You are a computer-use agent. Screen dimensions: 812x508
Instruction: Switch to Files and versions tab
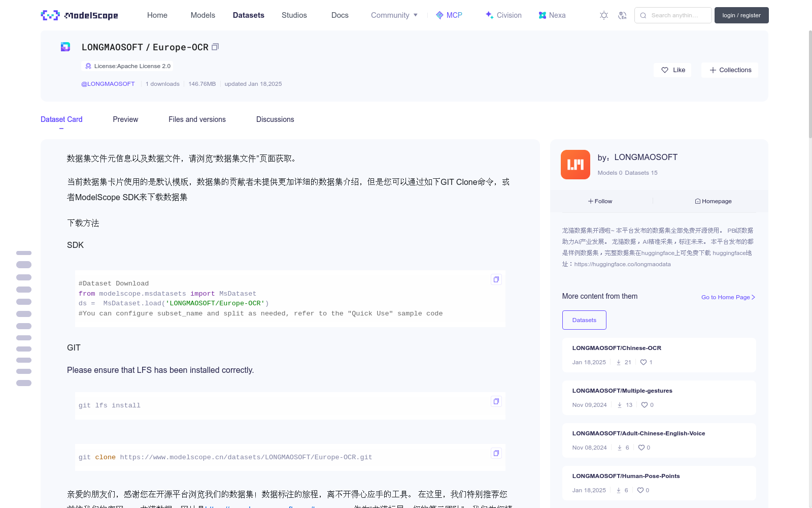point(197,119)
